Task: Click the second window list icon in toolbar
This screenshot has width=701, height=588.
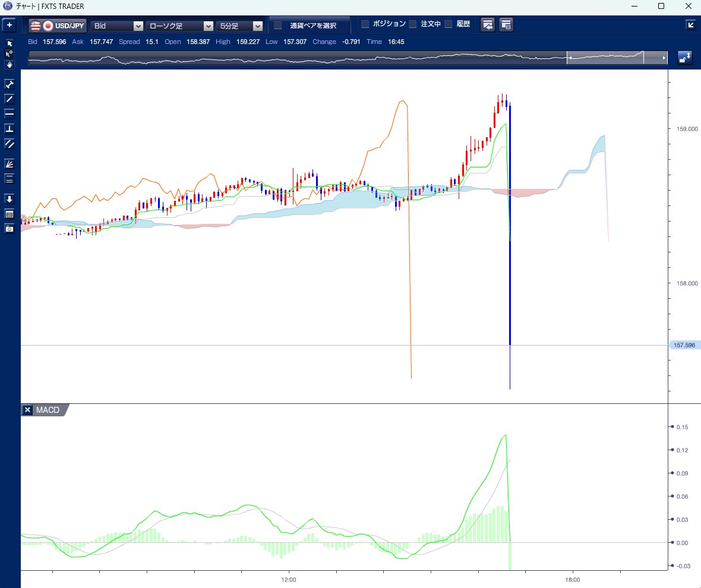Action: pyautogui.click(x=506, y=24)
